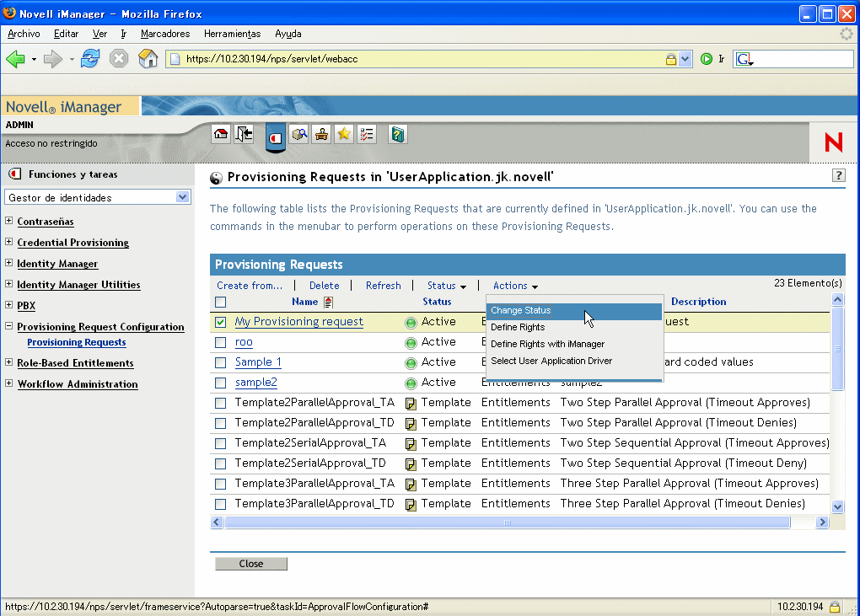
Task: Click the Preferences checklist icon
Action: [x=367, y=134]
